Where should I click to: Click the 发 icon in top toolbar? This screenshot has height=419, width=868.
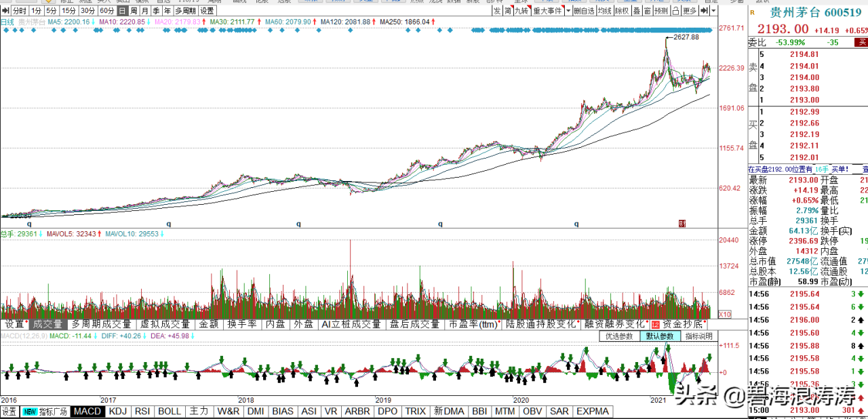pos(497,11)
